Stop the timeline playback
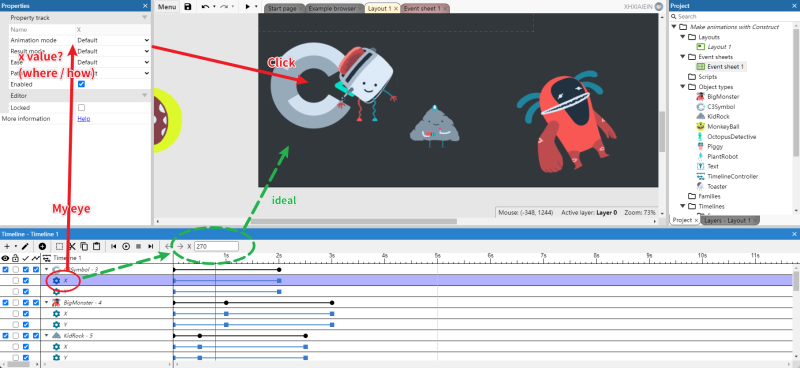Image resolution: width=800 pixels, height=368 pixels. click(138, 246)
